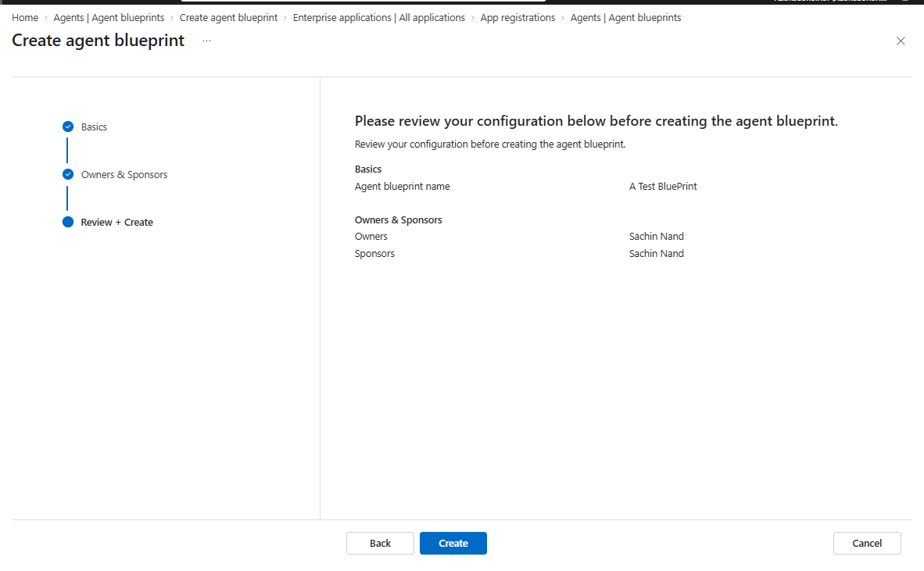
Task: Close the Create agent blueprint pane
Action: pos(901,41)
